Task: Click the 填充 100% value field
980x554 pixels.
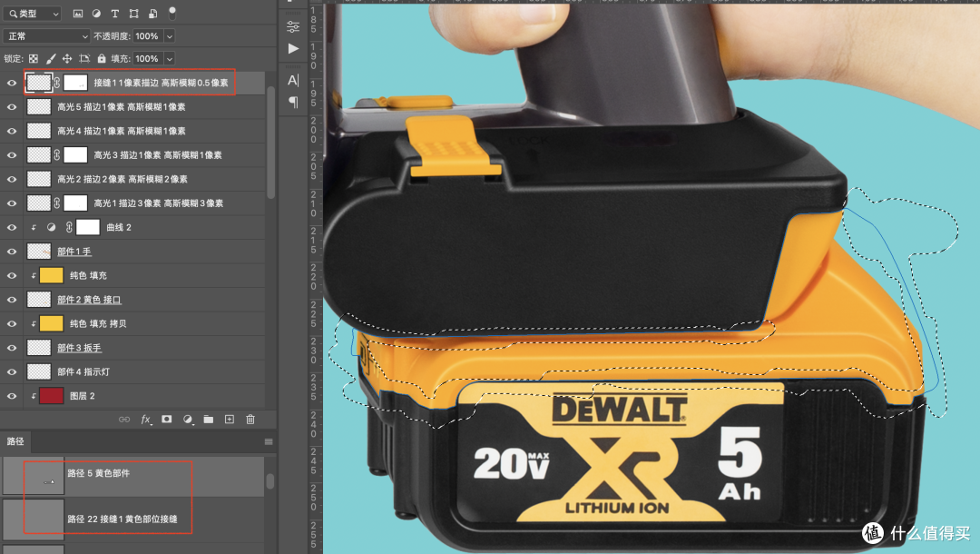Action: pos(147,59)
